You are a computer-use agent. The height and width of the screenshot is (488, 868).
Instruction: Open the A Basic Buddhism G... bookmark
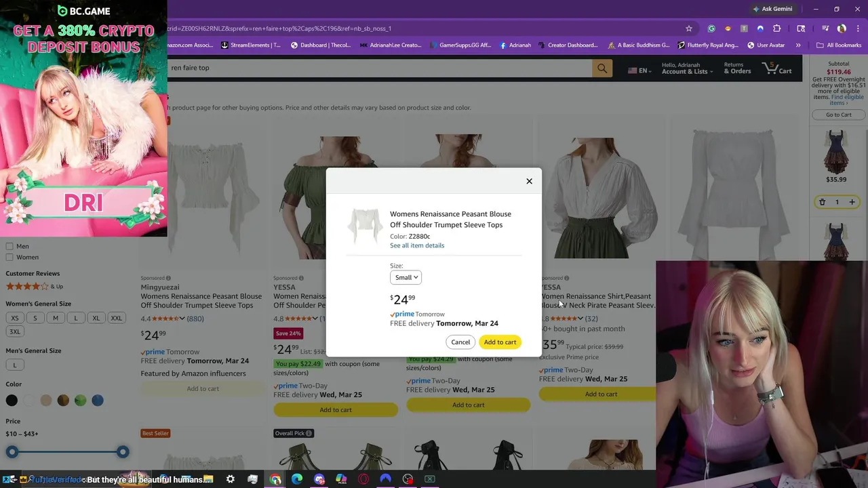click(639, 45)
